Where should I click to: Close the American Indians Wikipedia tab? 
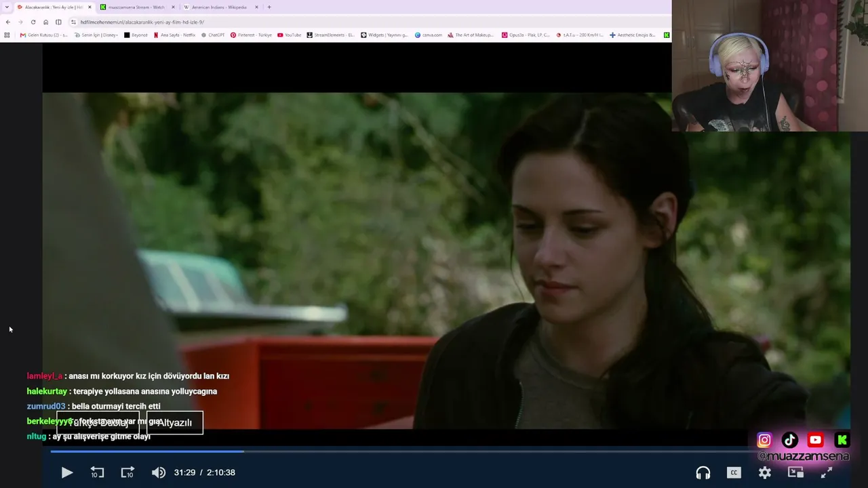(256, 7)
